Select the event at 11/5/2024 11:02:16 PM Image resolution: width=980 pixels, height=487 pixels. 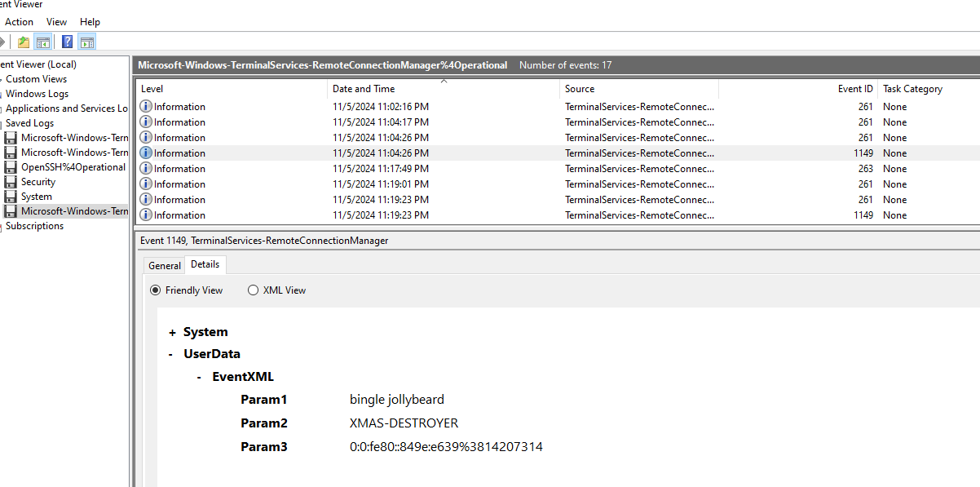point(558,107)
